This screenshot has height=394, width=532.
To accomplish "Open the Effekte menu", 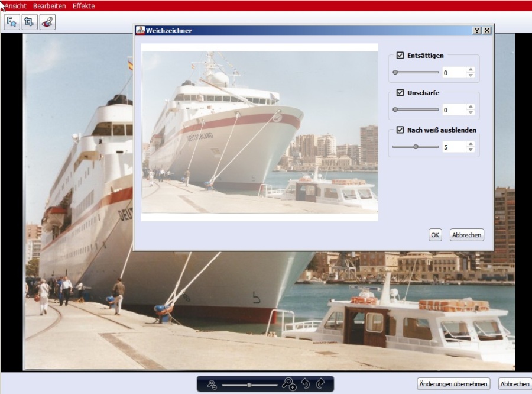I will [x=83, y=6].
